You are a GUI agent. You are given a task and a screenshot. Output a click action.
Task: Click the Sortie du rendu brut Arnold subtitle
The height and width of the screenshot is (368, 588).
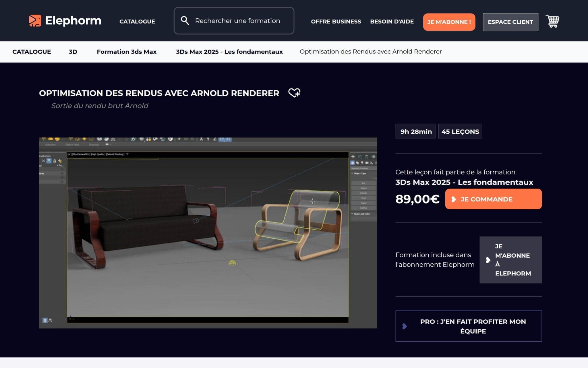pos(100,106)
